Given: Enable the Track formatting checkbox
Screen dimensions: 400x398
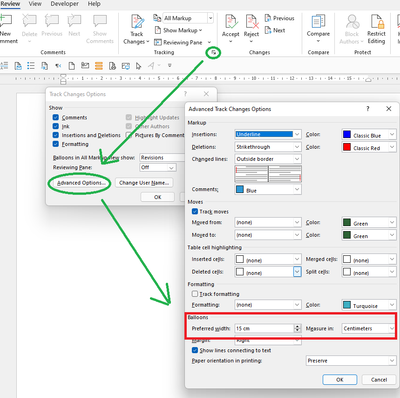Looking at the screenshot, I should (x=195, y=294).
